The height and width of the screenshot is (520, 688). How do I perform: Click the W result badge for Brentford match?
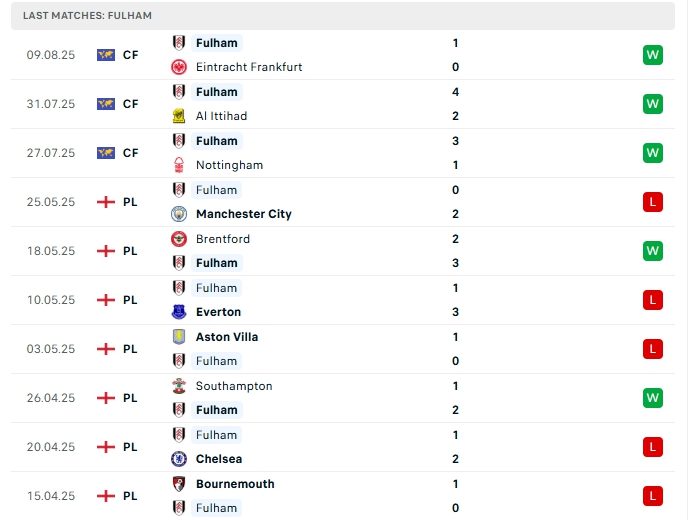[653, 251]
